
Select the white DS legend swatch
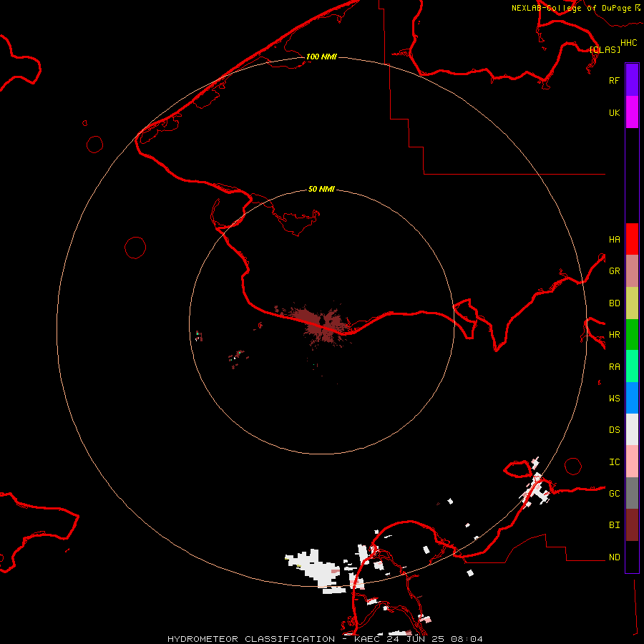632,429
